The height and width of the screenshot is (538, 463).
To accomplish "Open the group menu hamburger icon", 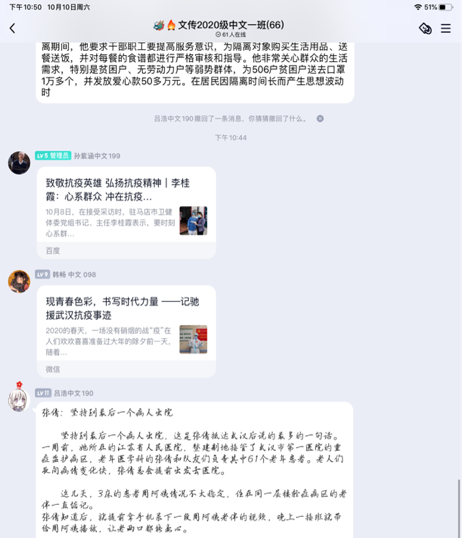I will (x=445, y=28).
